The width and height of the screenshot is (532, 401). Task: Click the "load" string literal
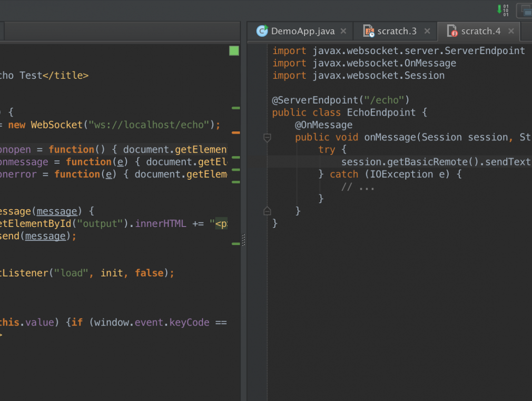pos(71,273)
